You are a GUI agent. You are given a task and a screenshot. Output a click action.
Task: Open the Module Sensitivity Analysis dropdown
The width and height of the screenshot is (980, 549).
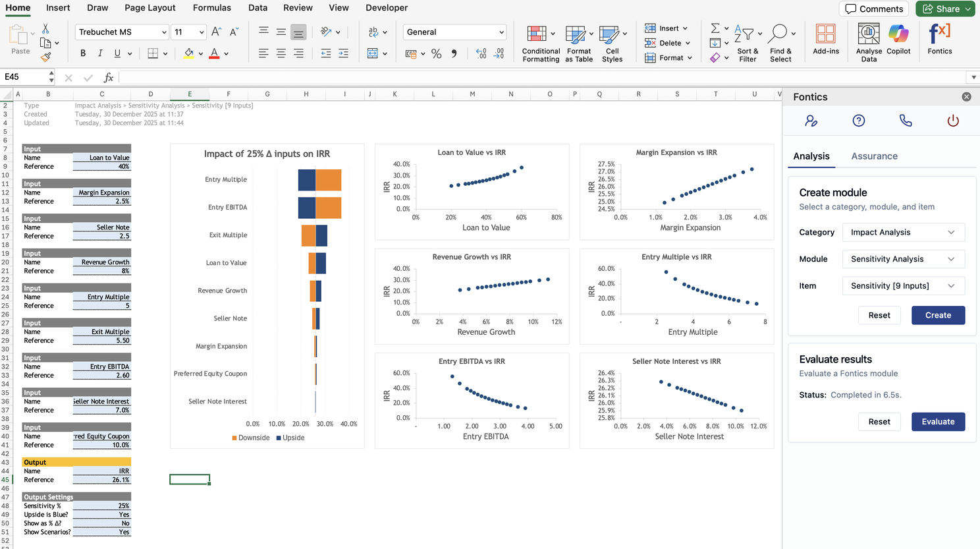click(x=903, y=259)
